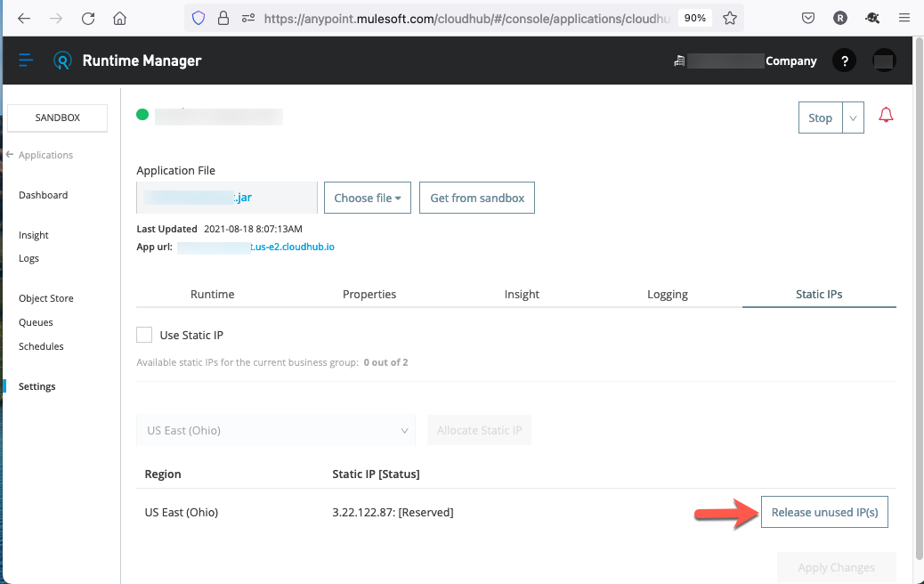Enable the Use Static IP checkbox

(144, 335)
